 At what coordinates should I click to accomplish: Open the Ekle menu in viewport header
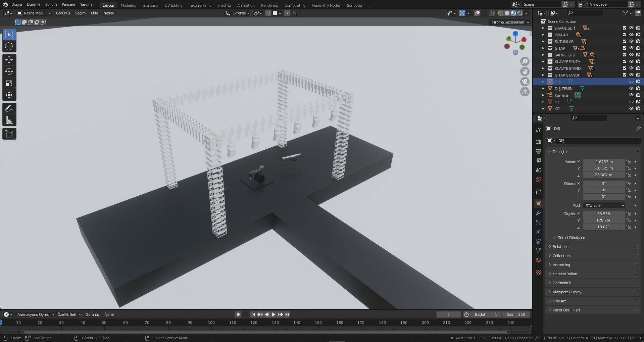95,13
